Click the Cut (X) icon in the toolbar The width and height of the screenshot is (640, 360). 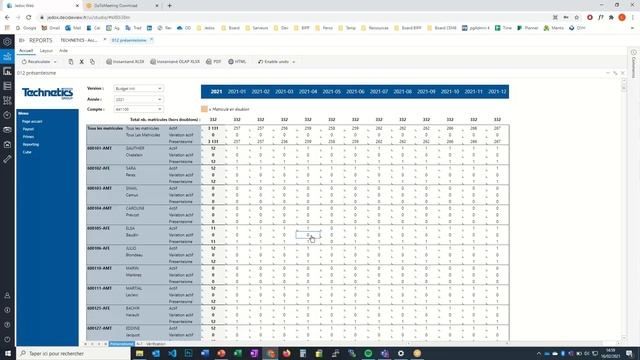point(82,62)
